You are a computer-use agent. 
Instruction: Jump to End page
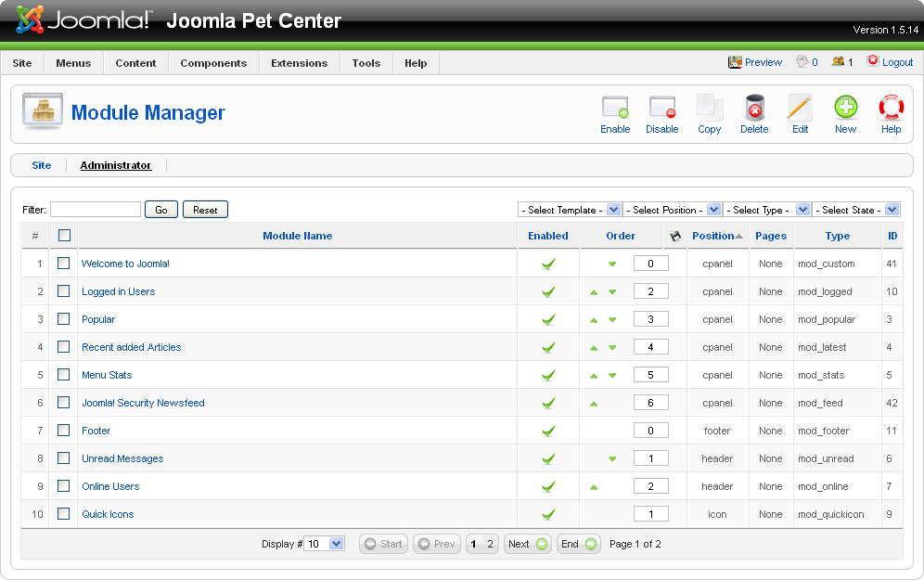[579, 544]
